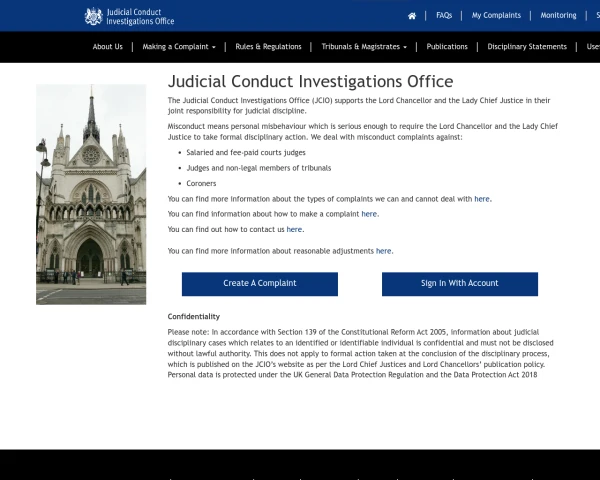Click the Create A Complaint button
The image size is (600, 480).
[x=260, y=284]
